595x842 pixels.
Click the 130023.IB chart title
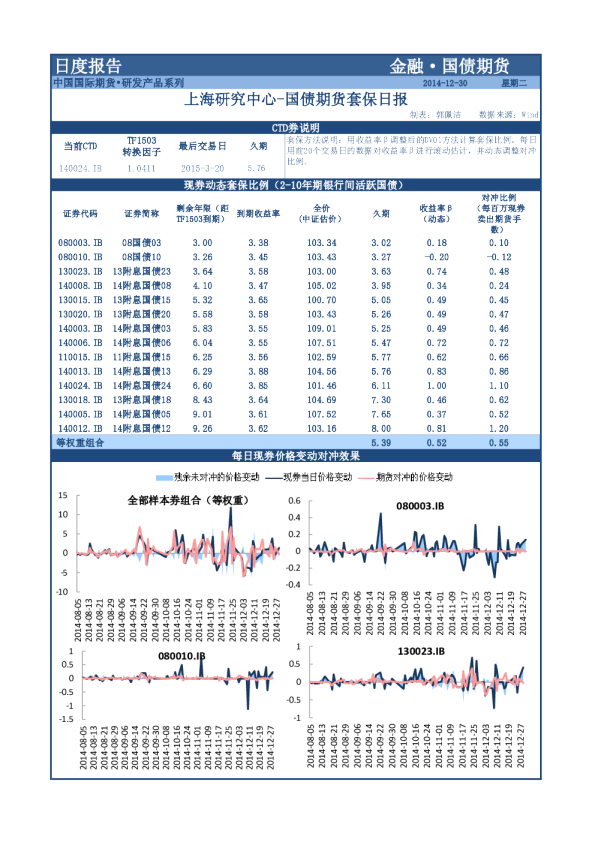pos(421,651)
